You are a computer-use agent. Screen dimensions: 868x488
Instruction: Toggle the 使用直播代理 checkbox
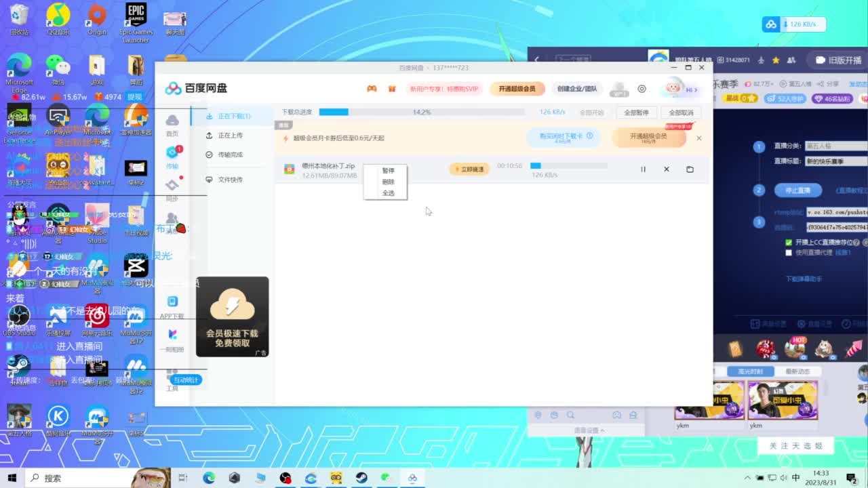point(788,253)
